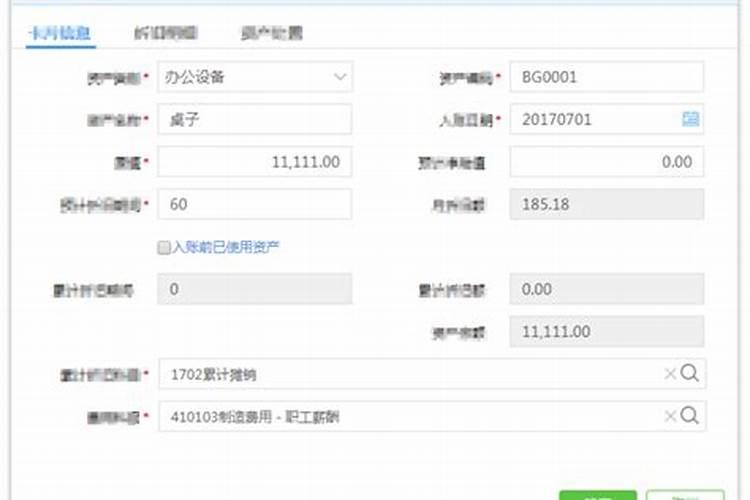Image resolution: width=750 pixels, height=500 pixels.
Task: Click the asset code field BG0001
Action: (x=607, y=77)
